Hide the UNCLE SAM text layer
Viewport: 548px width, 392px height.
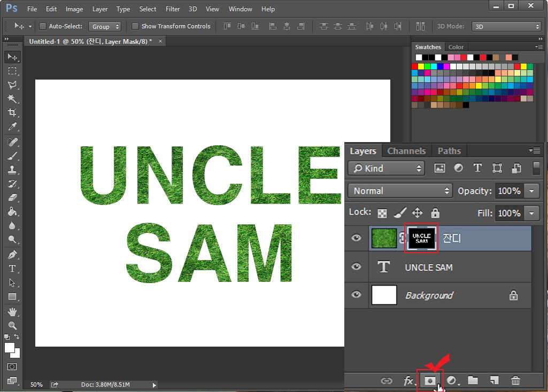click(356, 266)
